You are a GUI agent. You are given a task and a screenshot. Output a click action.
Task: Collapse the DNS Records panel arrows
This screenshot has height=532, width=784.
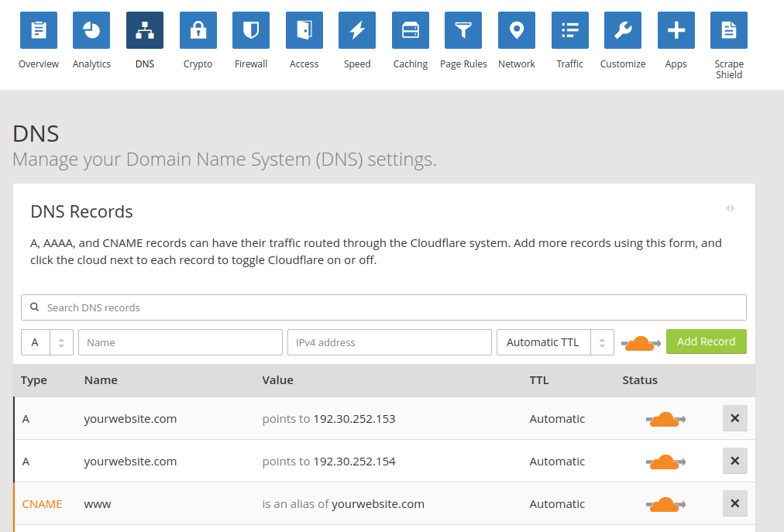[730, 208]
